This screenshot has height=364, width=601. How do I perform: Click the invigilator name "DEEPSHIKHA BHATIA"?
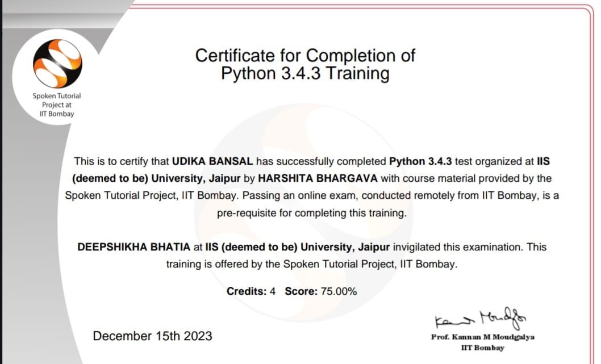(x=133, y=247)
